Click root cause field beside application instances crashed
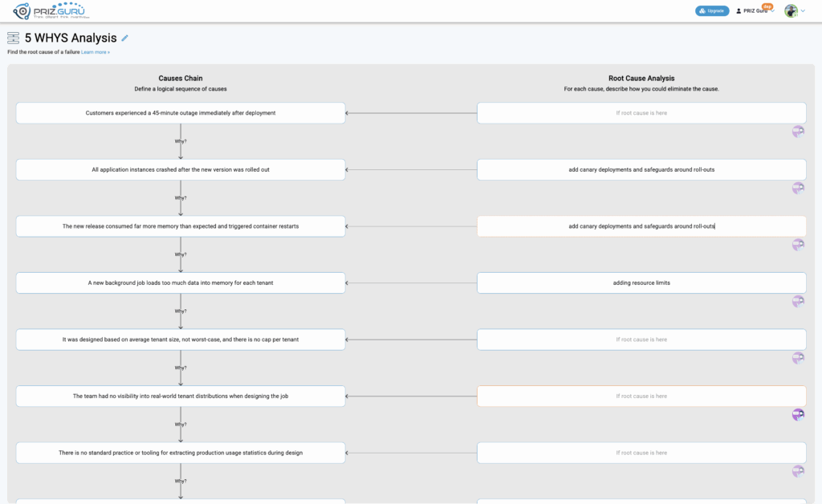The image size is (822, 504). point(641,170)
